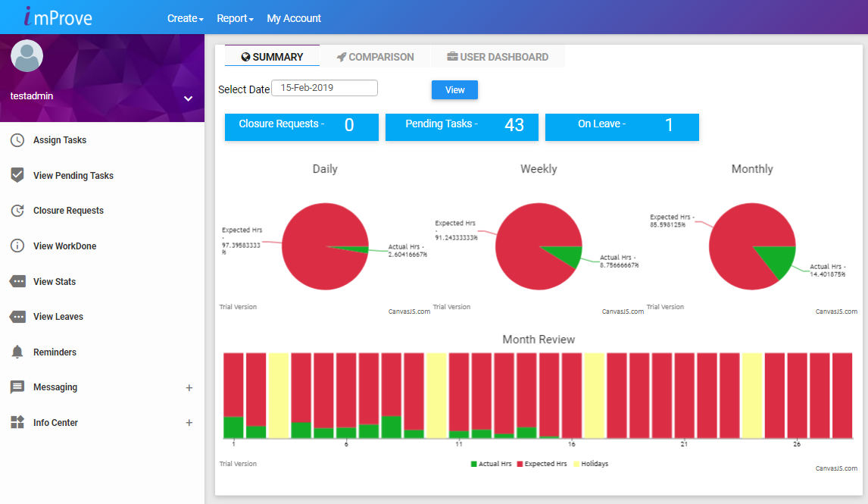Click the View WorkDone info icon
This screenshot has width=868, height=504.
tap(17, 246)
